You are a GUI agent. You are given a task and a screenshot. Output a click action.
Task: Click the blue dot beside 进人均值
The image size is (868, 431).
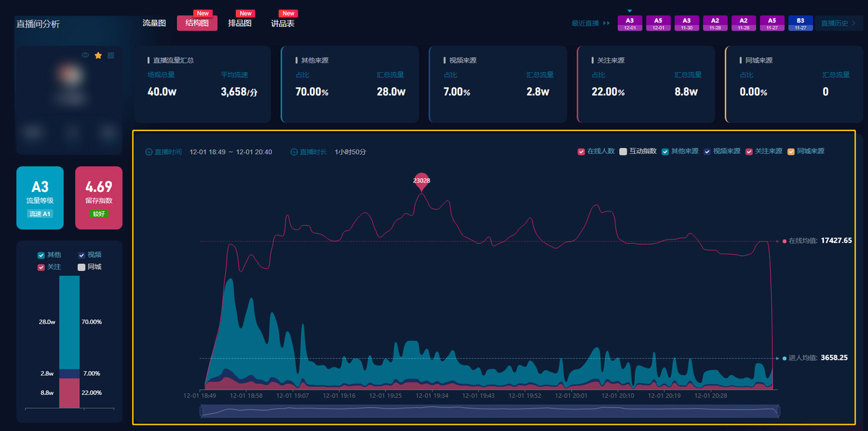(x=784, y=358)
